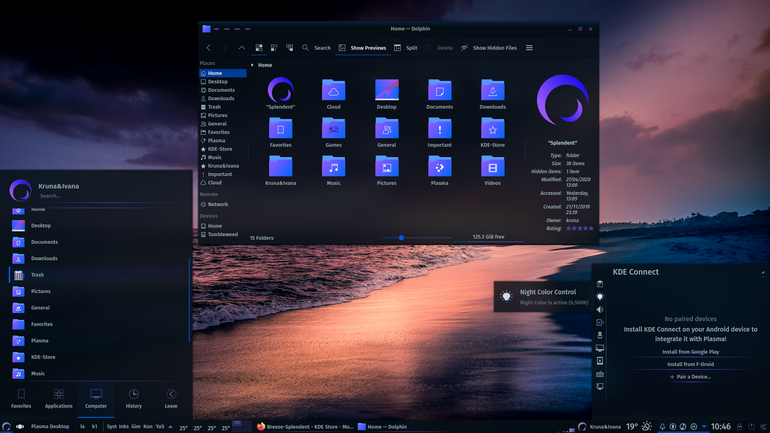770x433 pixels.
Task: Open Dolphin hamburger control menu
Action: [529, 48]
